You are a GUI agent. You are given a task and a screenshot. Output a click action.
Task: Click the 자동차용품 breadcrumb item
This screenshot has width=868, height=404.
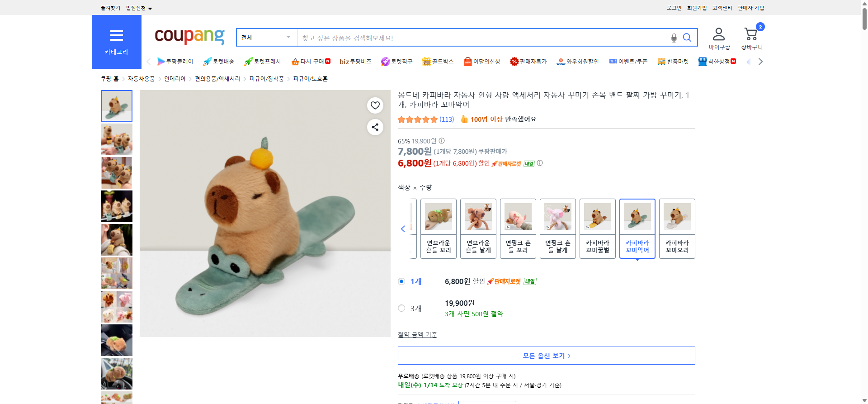141,78
